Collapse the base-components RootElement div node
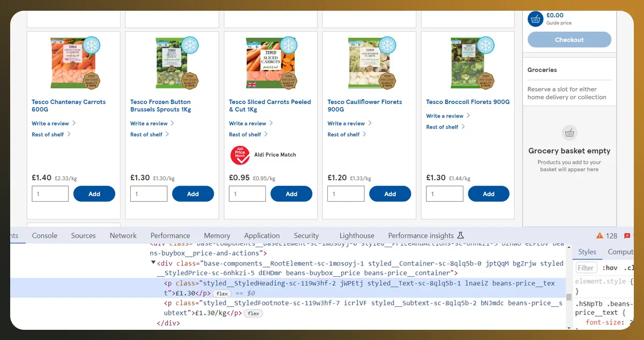The height and width of the screenshot is (340, 644). tap(153, 263)
